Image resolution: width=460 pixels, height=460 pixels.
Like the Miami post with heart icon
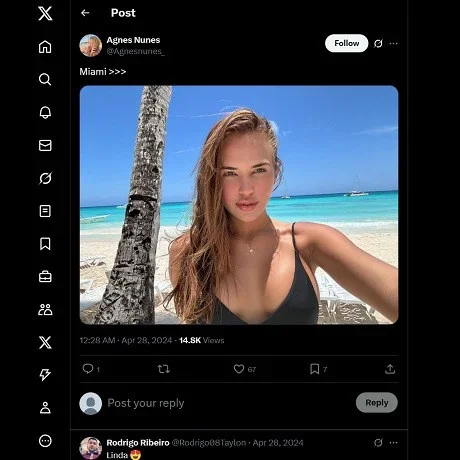coord(239,369)
